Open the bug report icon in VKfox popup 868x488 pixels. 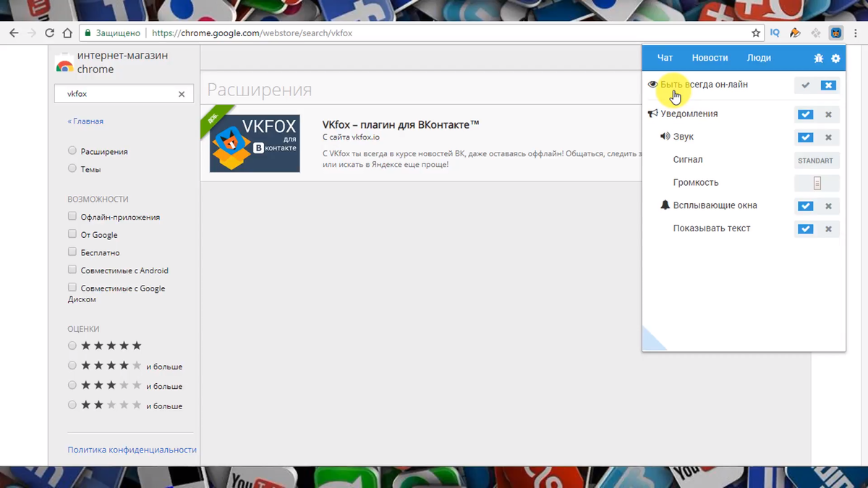point(819,58)
